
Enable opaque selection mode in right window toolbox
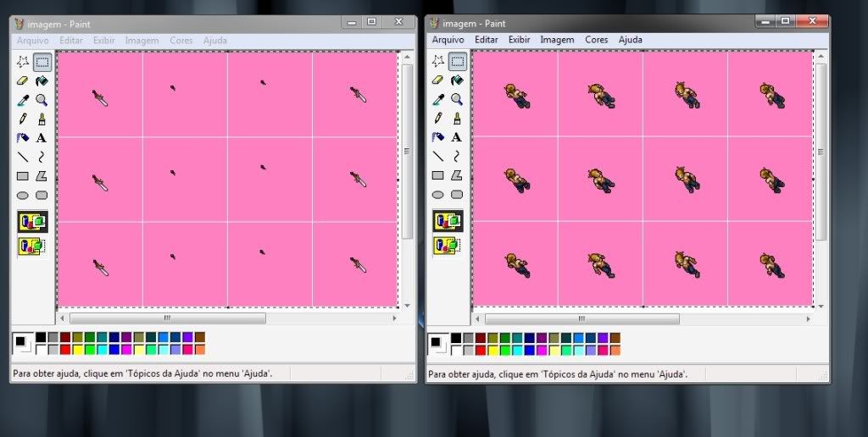[448, 222]
